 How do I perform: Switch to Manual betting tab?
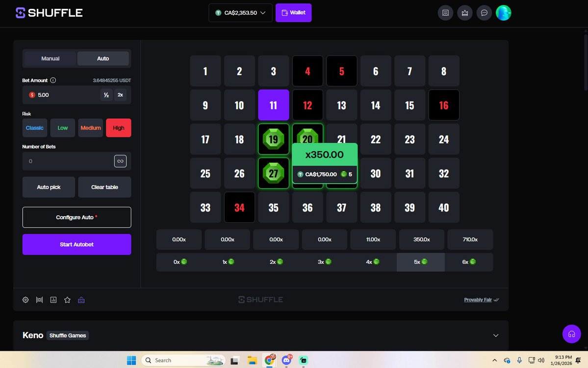pyautogui.click(x=50, y=58)
